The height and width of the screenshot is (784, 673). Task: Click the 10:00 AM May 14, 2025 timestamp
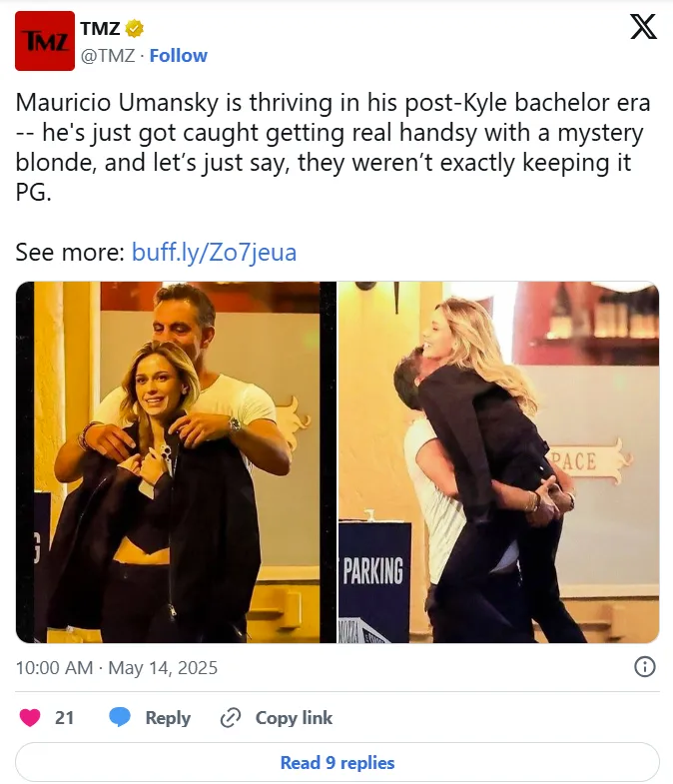[x=117, y=668]
